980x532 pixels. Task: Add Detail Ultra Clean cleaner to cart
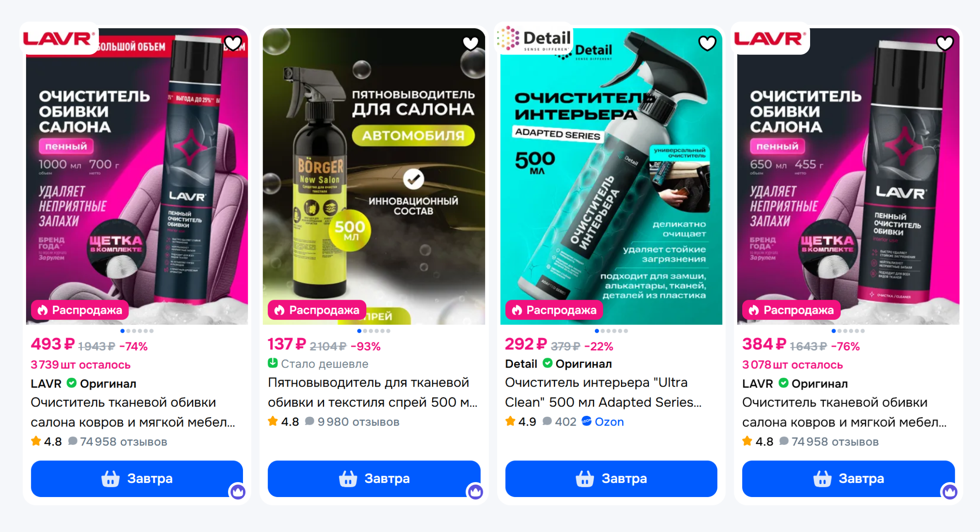click(x=611, y=479)
